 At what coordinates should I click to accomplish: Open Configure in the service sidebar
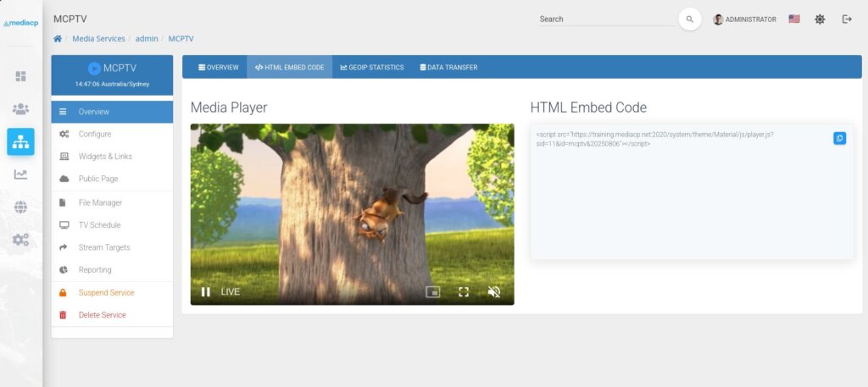112,134
